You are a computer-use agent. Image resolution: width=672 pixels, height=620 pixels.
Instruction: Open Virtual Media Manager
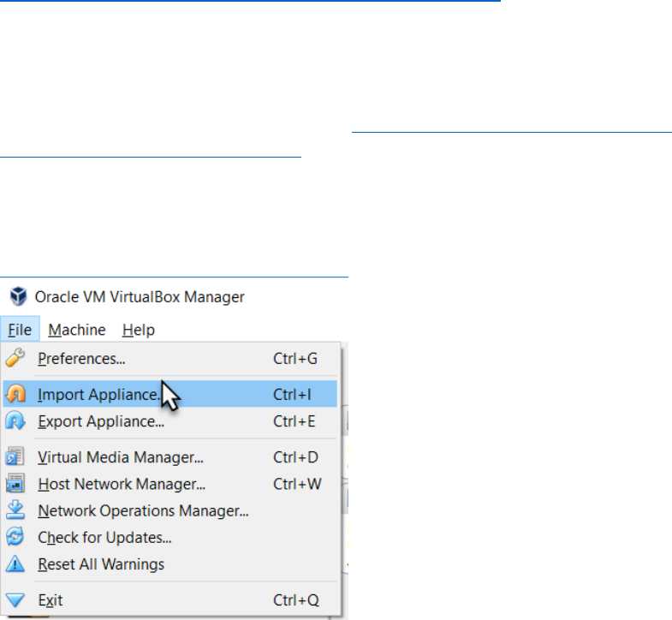click(170, 457)
